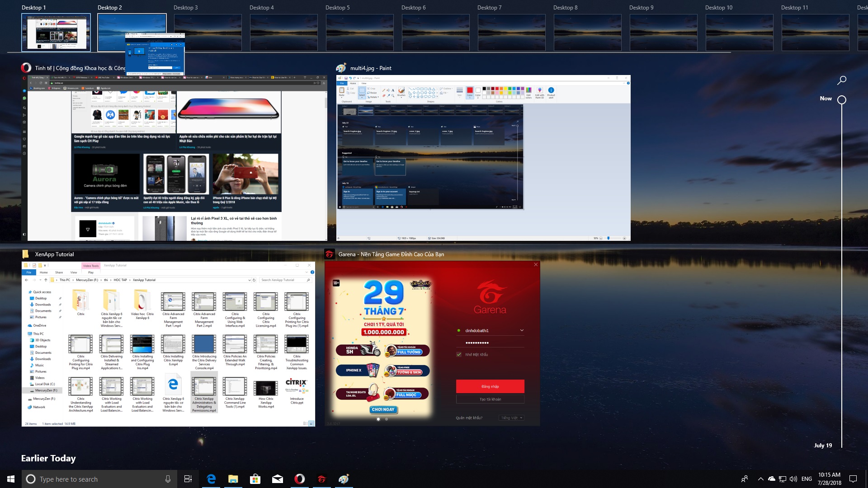Expand the Garena username dropdown arrow
Screen dimensions: 868x488
522,330
